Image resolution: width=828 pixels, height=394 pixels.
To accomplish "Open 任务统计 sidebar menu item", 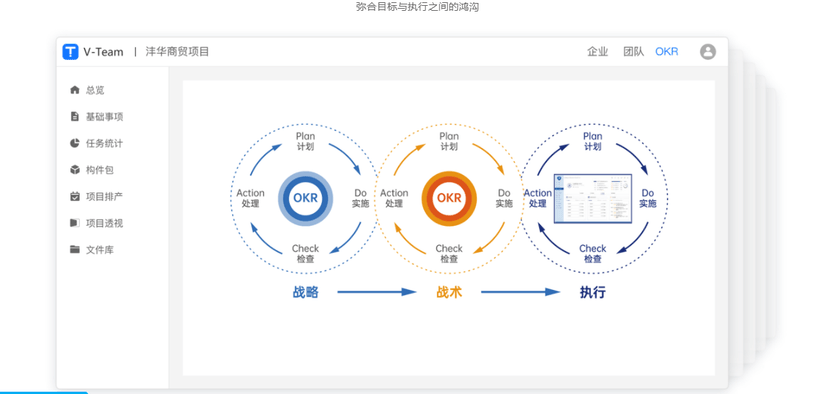I will (105, 143).
